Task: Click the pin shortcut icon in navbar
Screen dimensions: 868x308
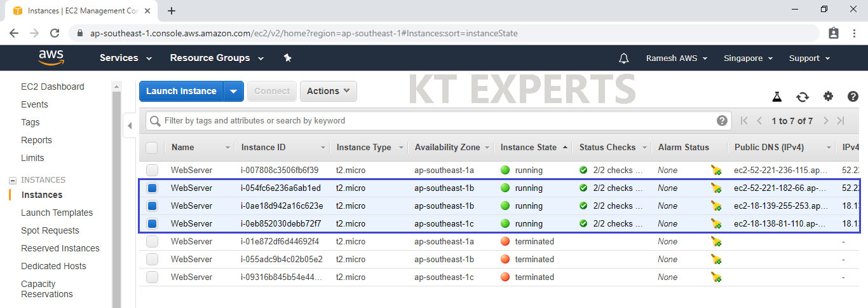Action: (287, 58)
